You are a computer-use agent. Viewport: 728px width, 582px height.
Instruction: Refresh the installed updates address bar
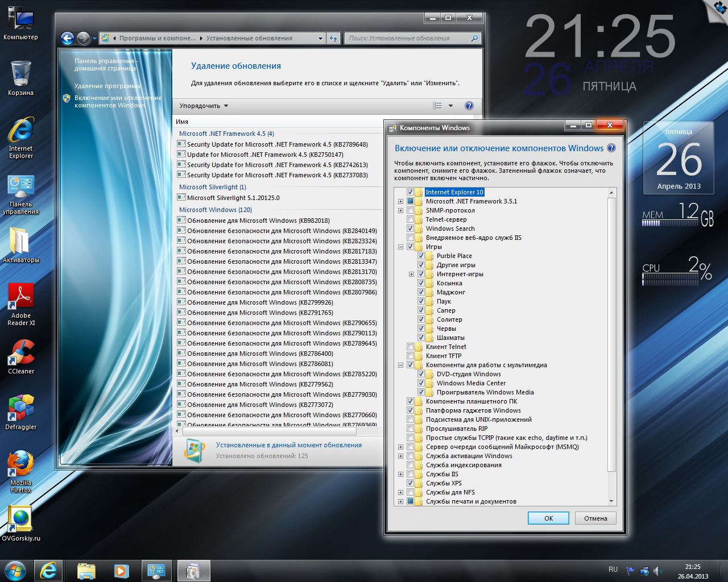pos(333,38)
